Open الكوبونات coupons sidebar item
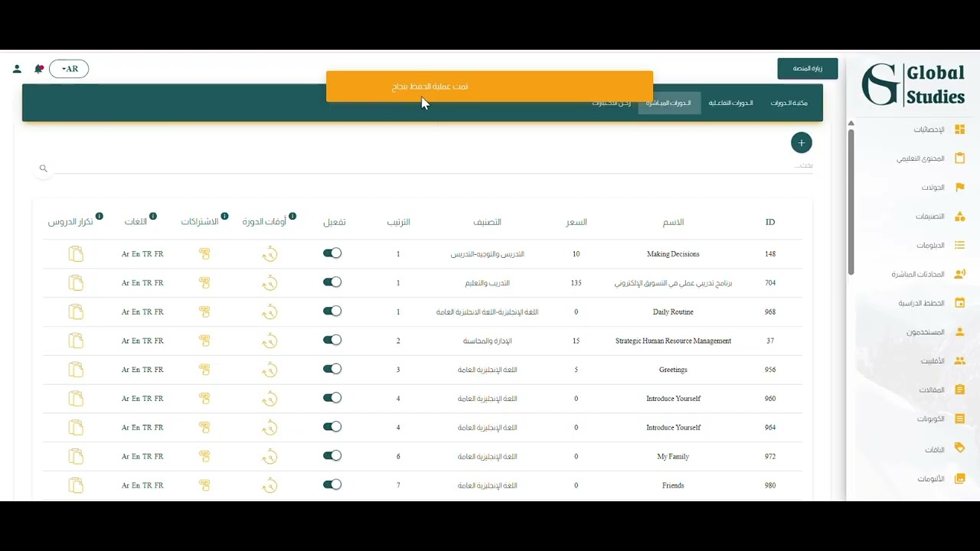This screenshot has height=551, width=980. coord(941,419)
